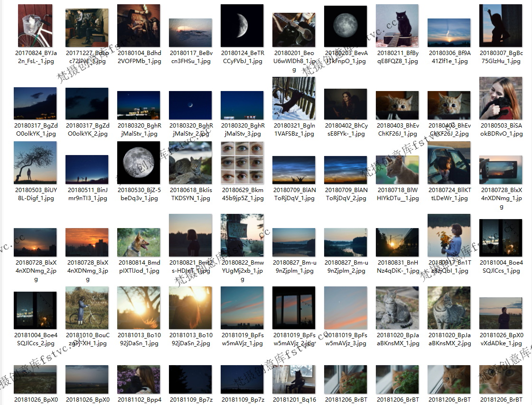The width and height of the screenshot is (532, 405).
Task: Select silhouette window photo 20180307_BgBc75GlzHu_1.jpg
Action: pyautogui.click(x=501, y=26)
